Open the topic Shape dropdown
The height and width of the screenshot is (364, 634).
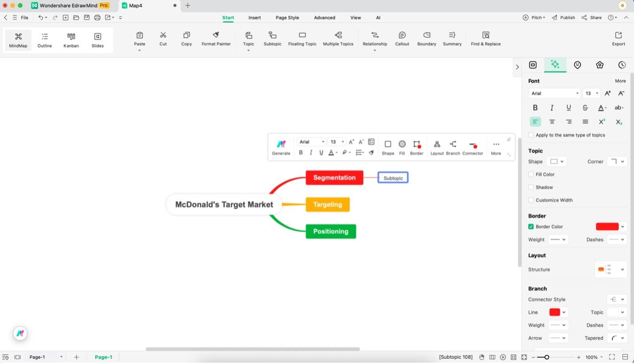click(557, 161)
